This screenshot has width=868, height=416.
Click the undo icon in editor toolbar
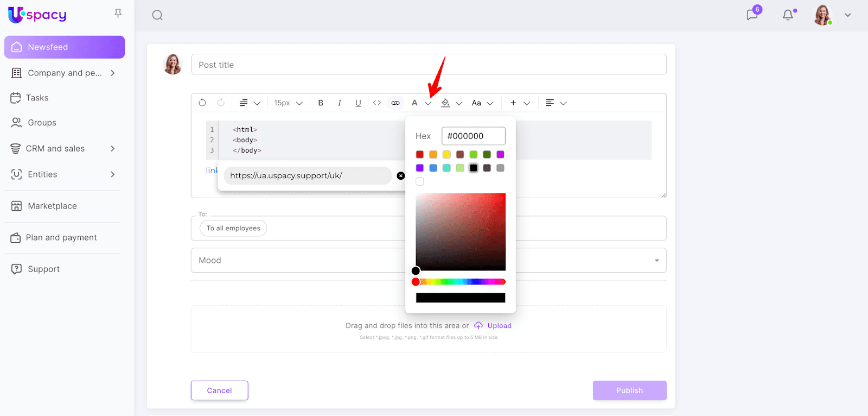(x=202, y=103)
